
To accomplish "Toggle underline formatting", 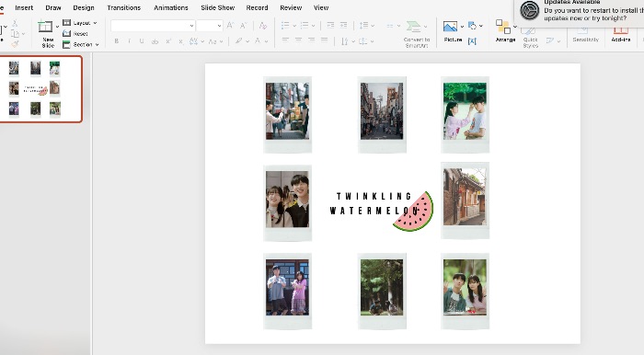I will pyautogui.click(x=142, y=41).
